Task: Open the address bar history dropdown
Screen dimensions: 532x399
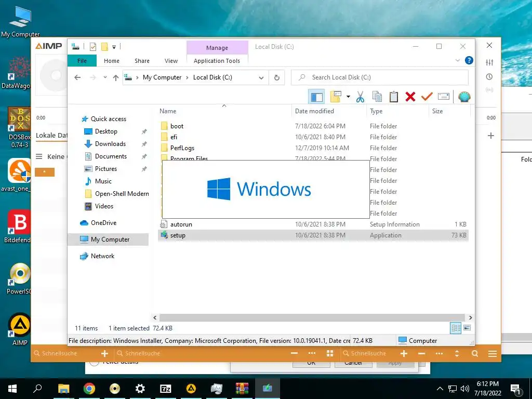Action: [261, 78]
